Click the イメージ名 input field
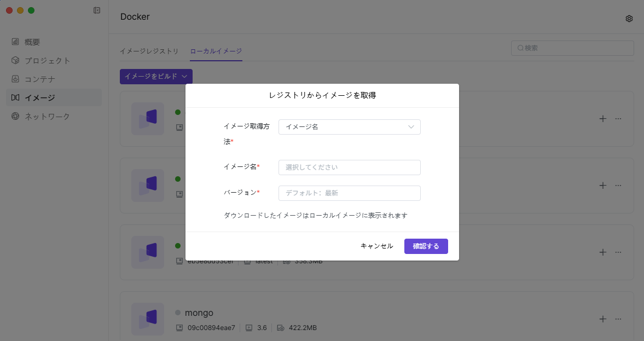Image resolution: width=644 pixels, height=341 pixels. 349,167
